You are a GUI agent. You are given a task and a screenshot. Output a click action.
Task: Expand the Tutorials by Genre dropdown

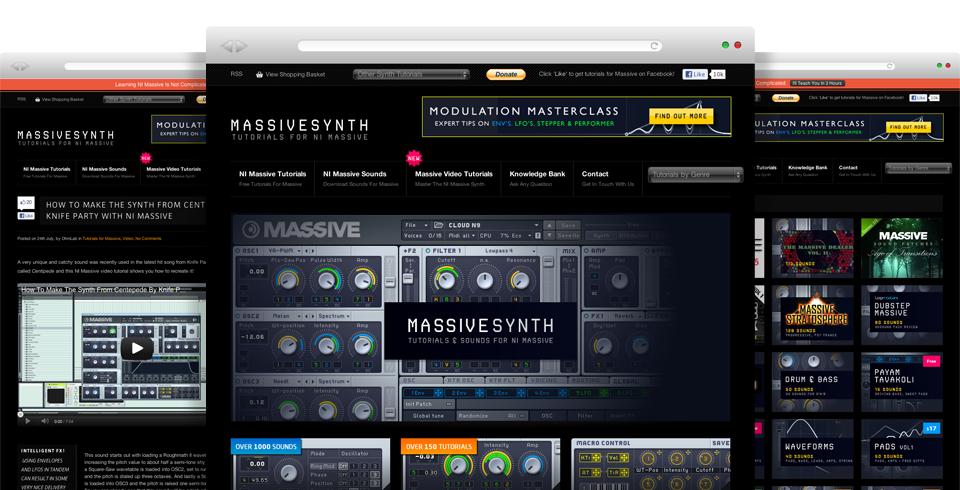click(x=695, y=175)
